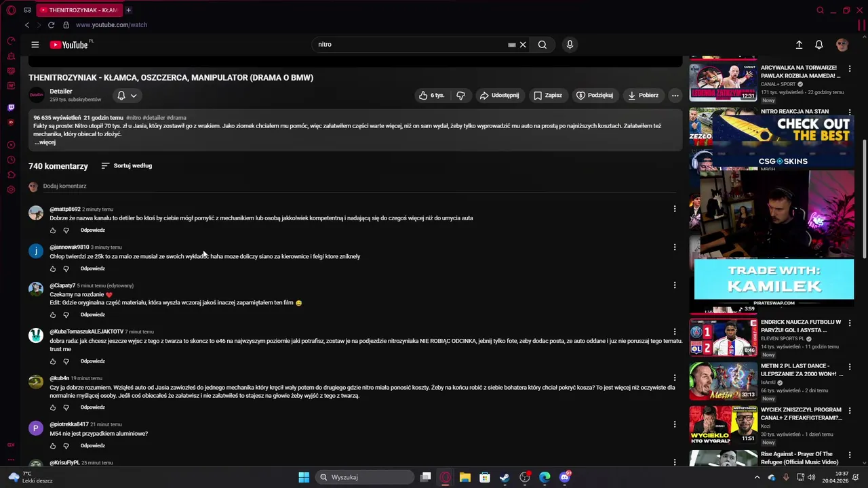The height and width of the screenshot is (488, 868).
Task: Open GX Control speedometer in sidebar
Action: (x=11, y=41)
